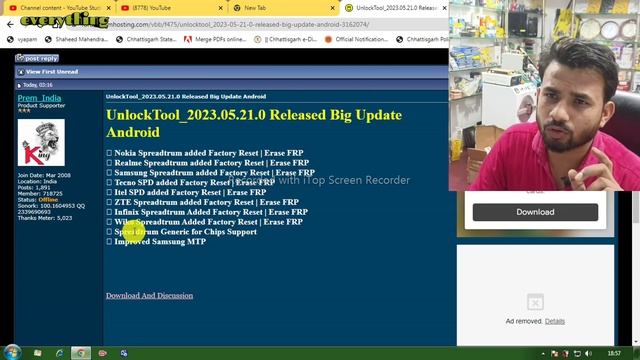
Task: Close the Channel content YouTube Studio tab
Action: [109, 8]
